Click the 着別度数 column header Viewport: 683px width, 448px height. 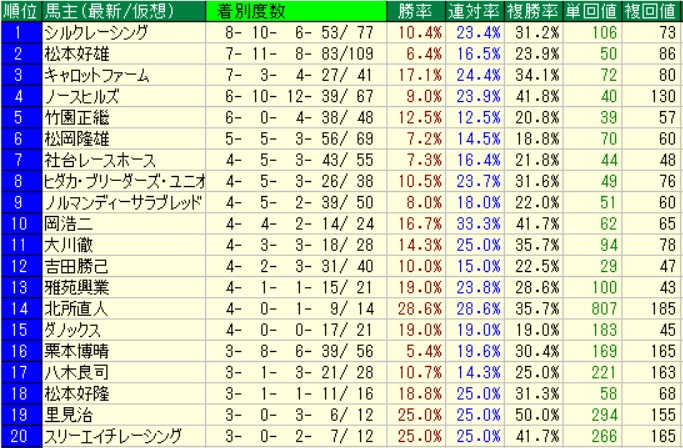296,11
